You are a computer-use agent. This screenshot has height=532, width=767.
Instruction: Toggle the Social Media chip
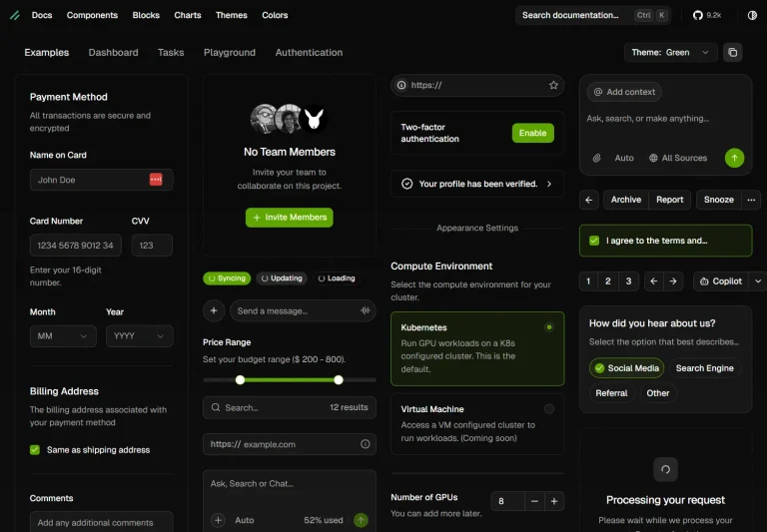(x=626, y=368)
